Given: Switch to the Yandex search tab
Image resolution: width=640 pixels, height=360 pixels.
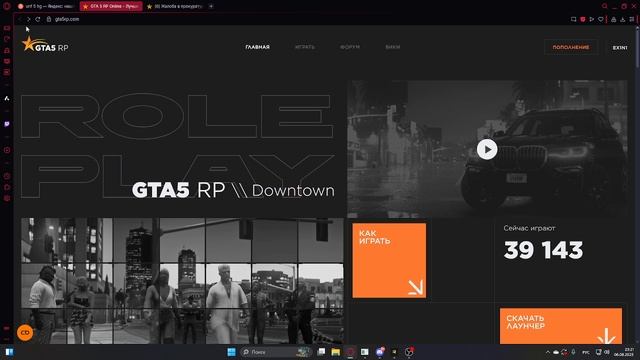Looking at the screenshot, I should coord(46,6).
